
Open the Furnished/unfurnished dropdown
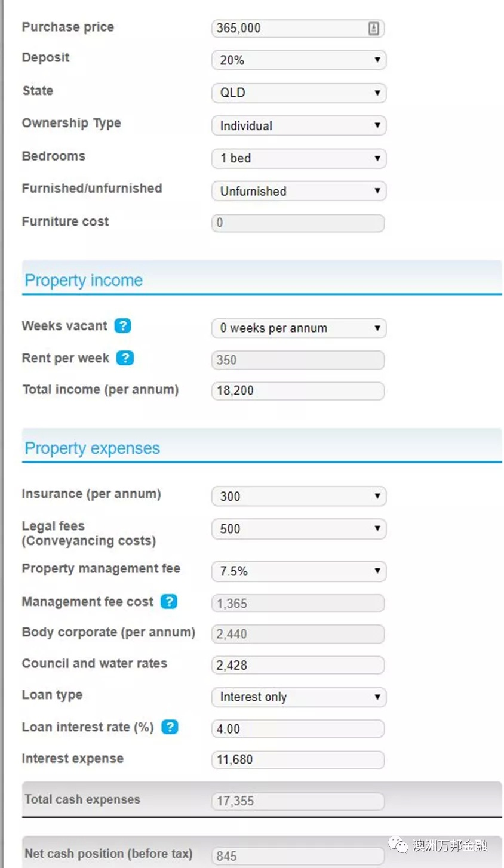(x=299, y=192)
